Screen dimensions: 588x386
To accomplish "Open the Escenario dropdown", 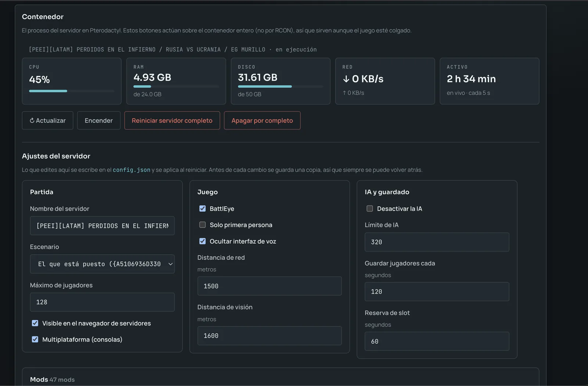I will [x=102, y=264].
